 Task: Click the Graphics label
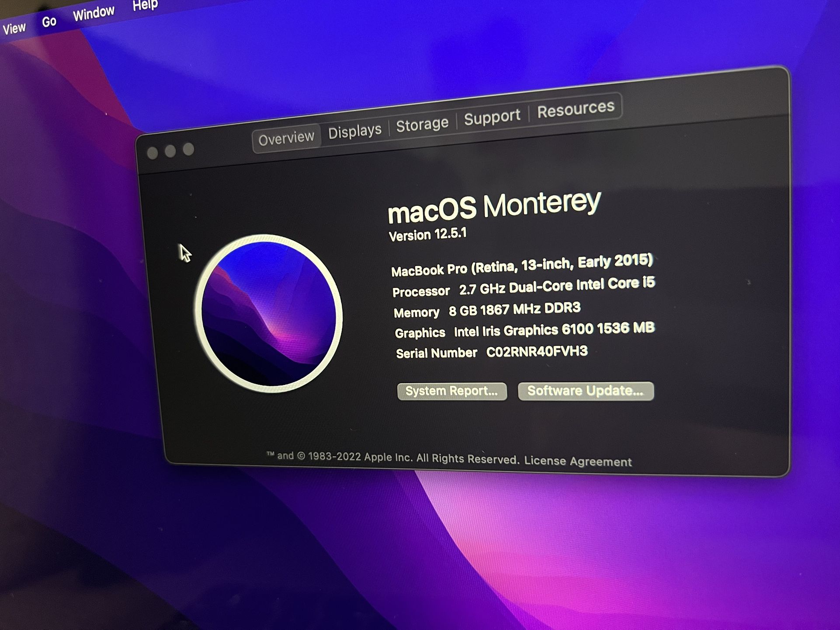(x=420, y=333)
